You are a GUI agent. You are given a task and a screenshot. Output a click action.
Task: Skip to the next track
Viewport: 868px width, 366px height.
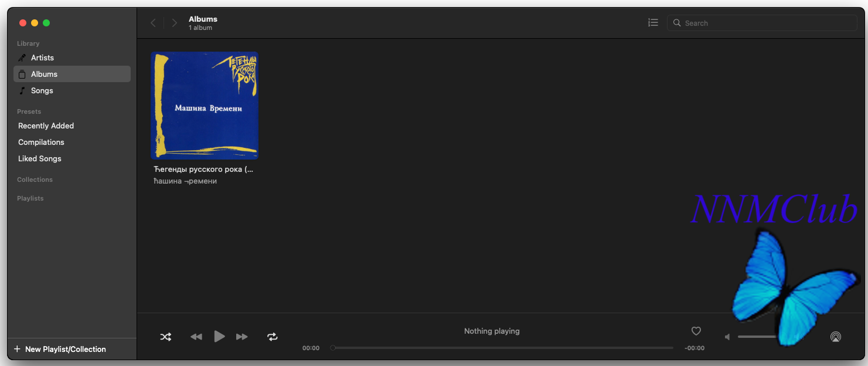[242, 337]
